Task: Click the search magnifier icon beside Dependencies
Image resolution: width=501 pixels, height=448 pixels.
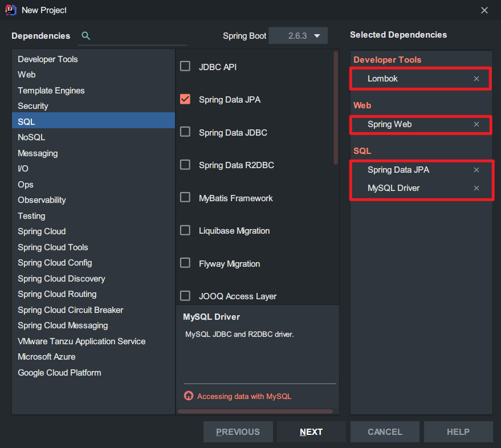Action: tap(85, 35)
